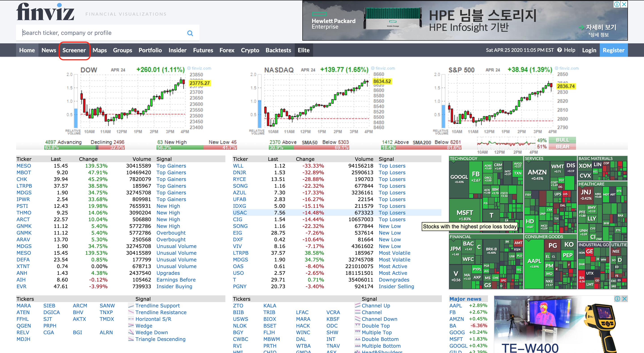Click the green BULL sentiment box
Screen dimensions: 644x353
click(x=562, y=140)
